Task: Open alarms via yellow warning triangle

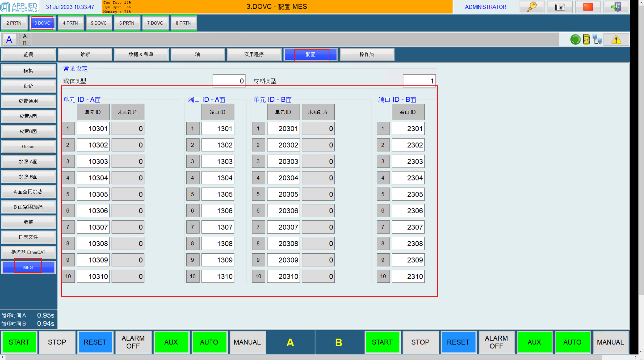Action: pos(616,40)
